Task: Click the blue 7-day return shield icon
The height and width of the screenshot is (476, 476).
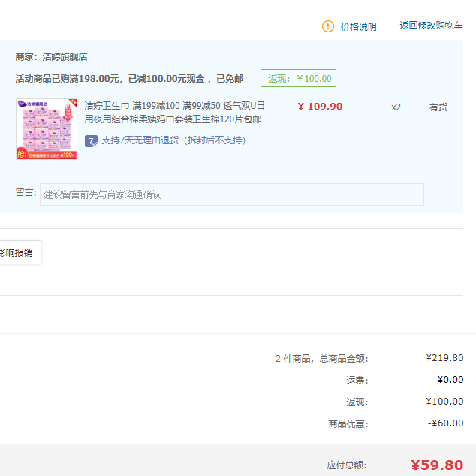Action: tap(91, 141)
